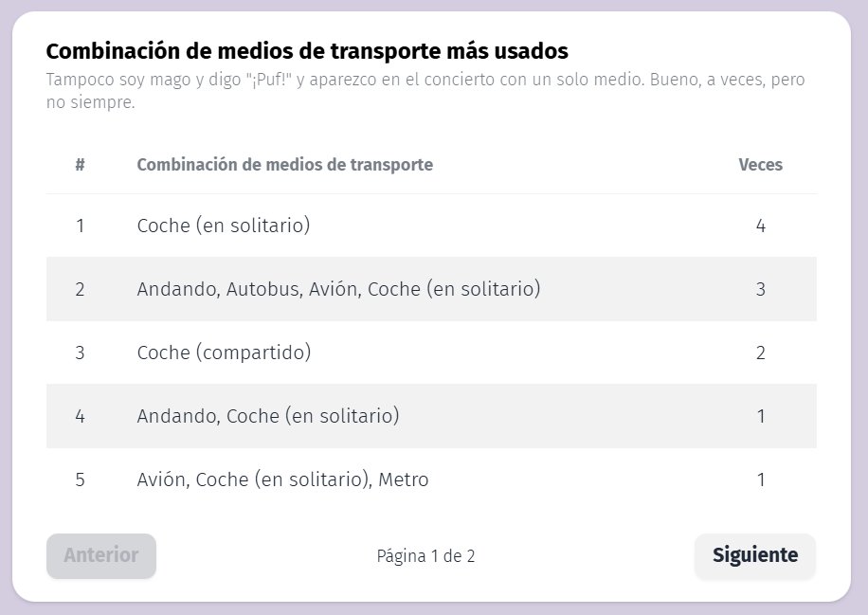Select 'Avión, Coche (en solitario), Metro' row
Viewport: 868px width, 615px height.
[282, 479]
